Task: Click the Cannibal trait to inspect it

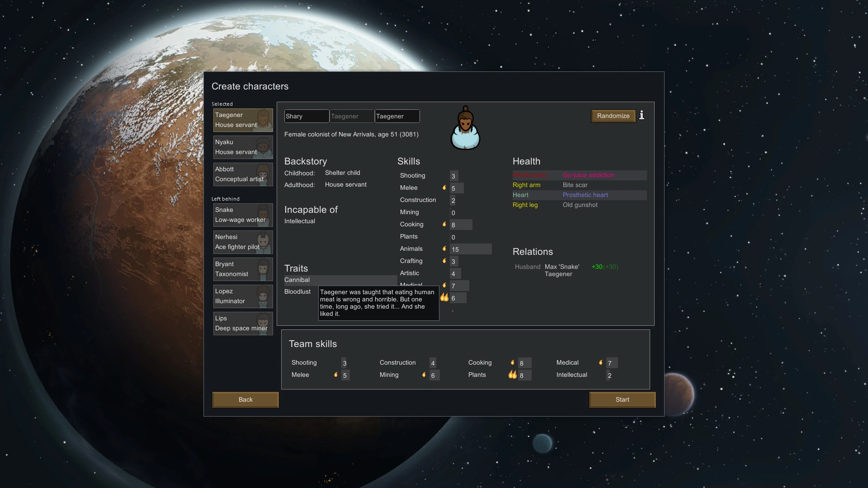Action: (296, 280)
